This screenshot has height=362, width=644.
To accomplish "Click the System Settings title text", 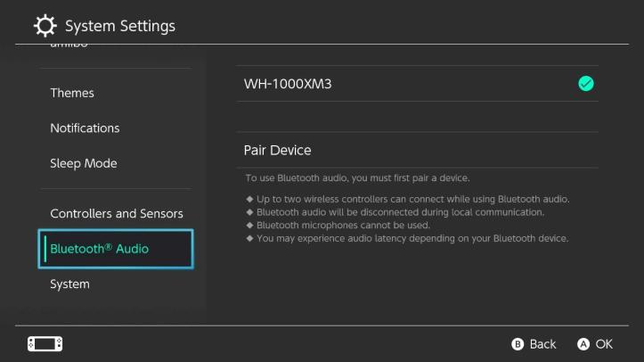I will [x=120, y=26].
